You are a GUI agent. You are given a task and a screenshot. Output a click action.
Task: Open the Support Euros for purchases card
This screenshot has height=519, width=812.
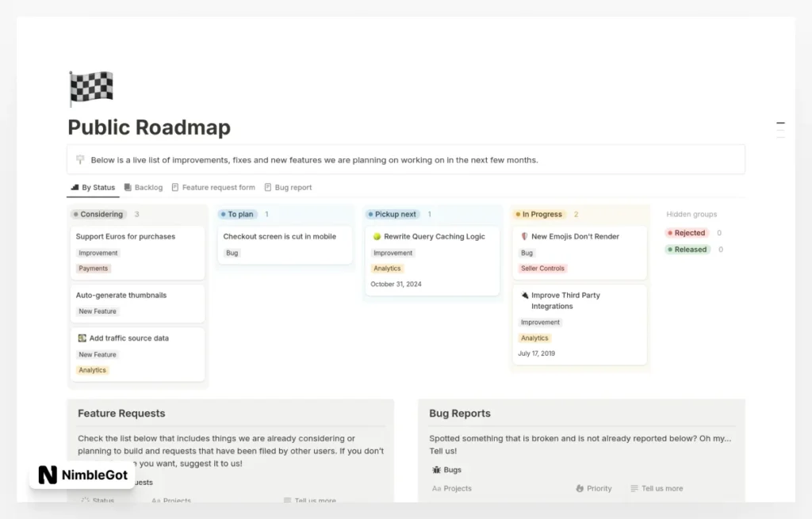125,237
